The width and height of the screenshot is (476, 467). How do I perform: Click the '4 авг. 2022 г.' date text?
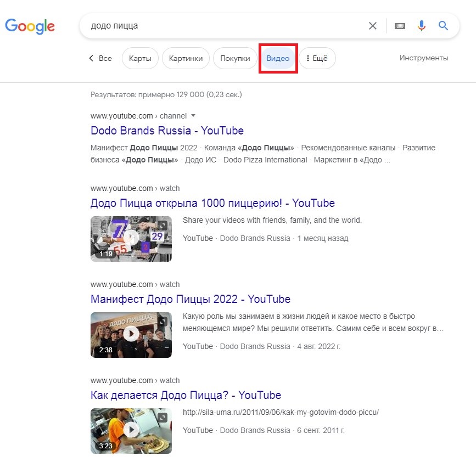[319, 346]
